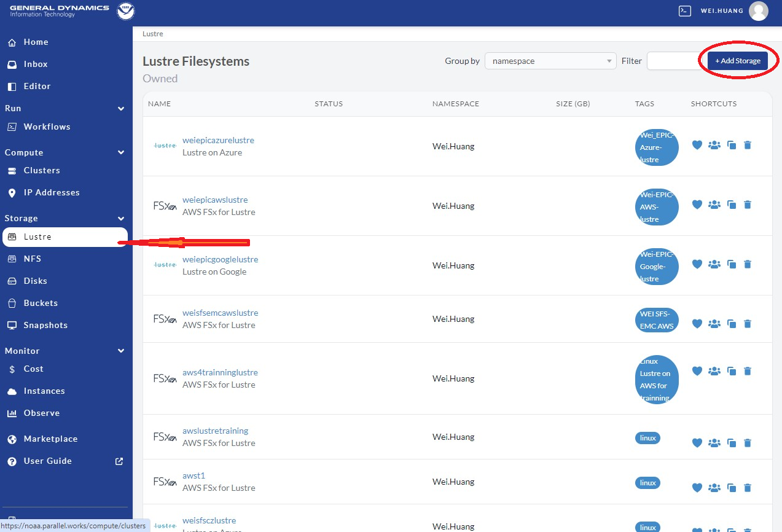Open the terminal icon in header
782x532 pixels.
click(x=685, y=10)
